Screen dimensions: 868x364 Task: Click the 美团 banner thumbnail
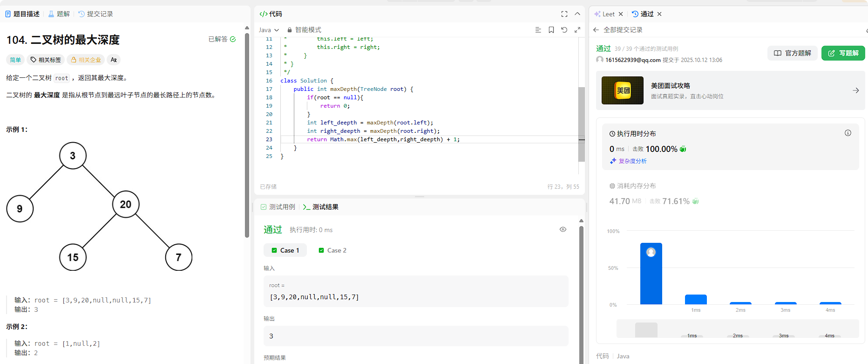pyautogui.click(x=623, y=90)
